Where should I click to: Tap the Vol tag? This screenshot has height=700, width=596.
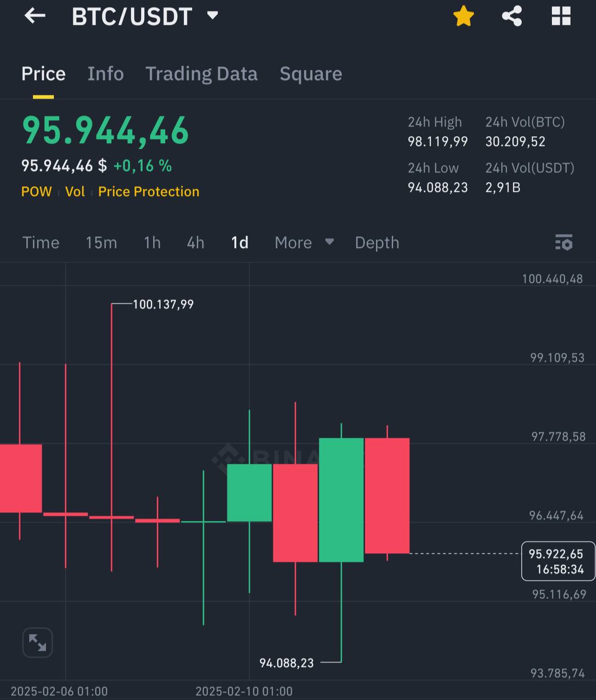[75, 191]
